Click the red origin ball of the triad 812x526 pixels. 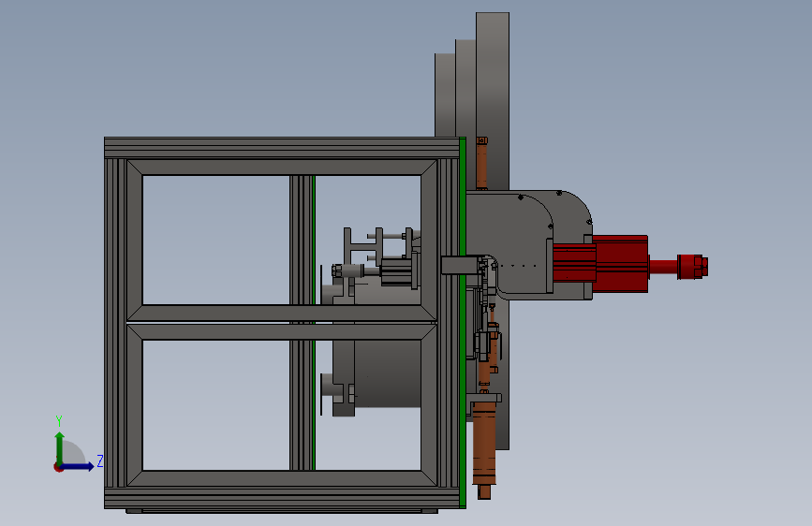[58, 467]
